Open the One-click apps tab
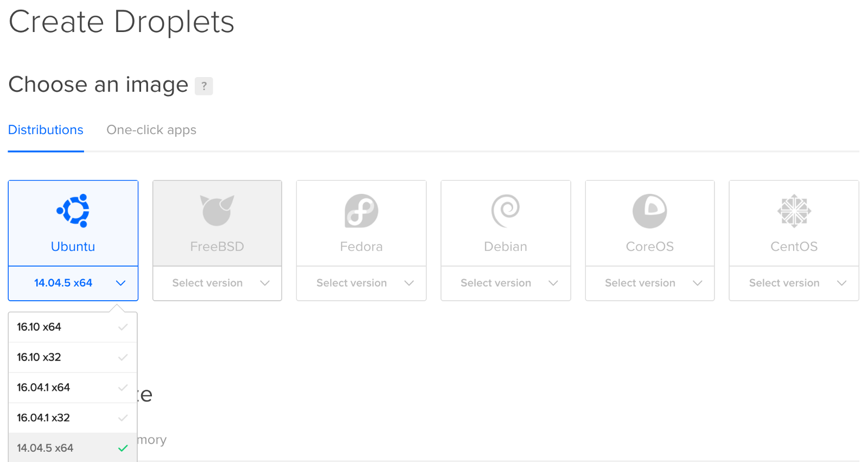Viewport: 868px width, 462px height. click(x=151, y=130)
